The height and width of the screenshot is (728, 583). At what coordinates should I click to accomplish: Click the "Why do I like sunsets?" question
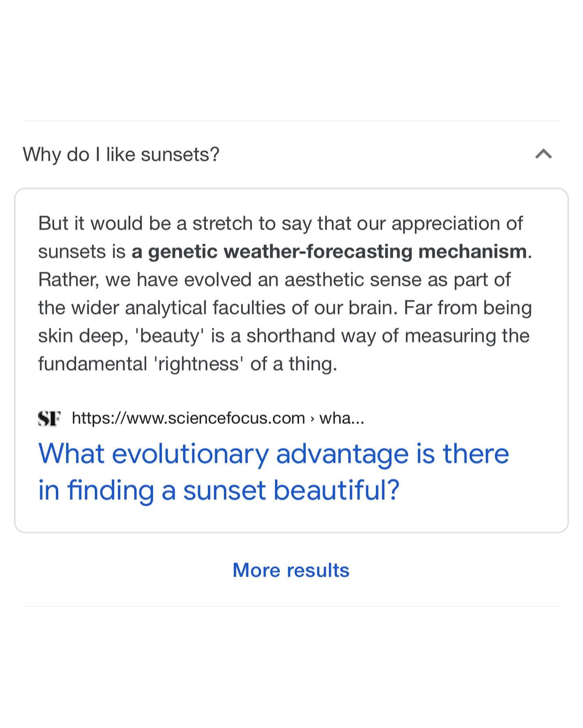click(x=121, y=154)
